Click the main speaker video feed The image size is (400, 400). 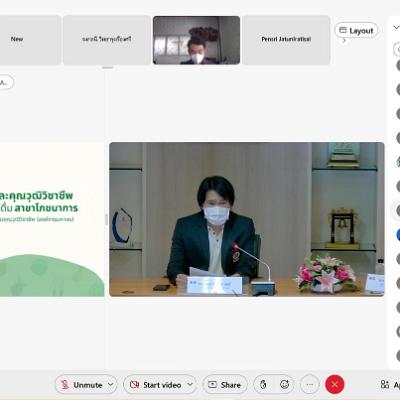point(247,219)
